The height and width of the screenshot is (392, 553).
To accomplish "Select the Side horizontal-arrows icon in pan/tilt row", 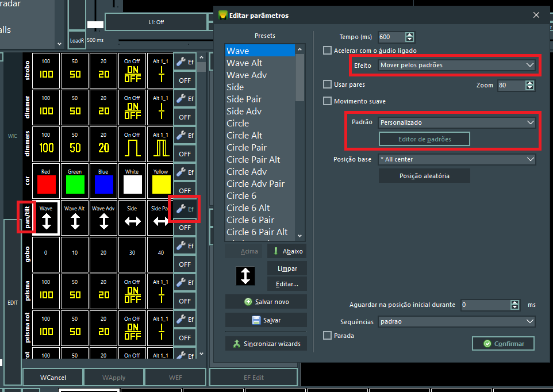I will pyautogui.click(x=132, y=218).
